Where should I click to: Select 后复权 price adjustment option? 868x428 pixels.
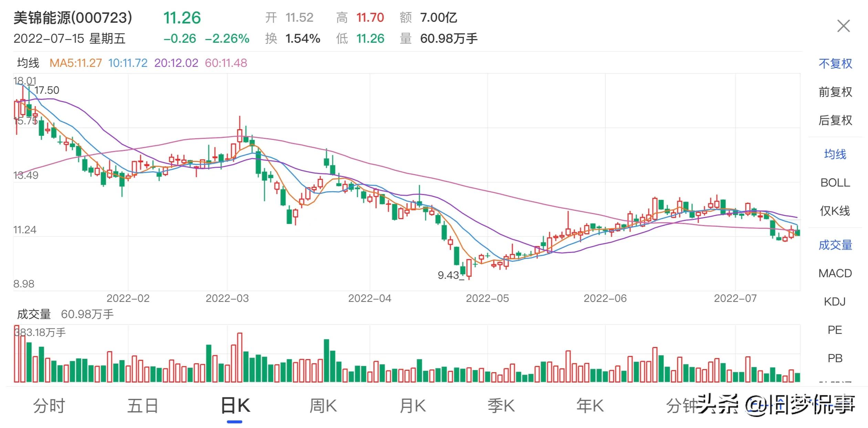835,120
